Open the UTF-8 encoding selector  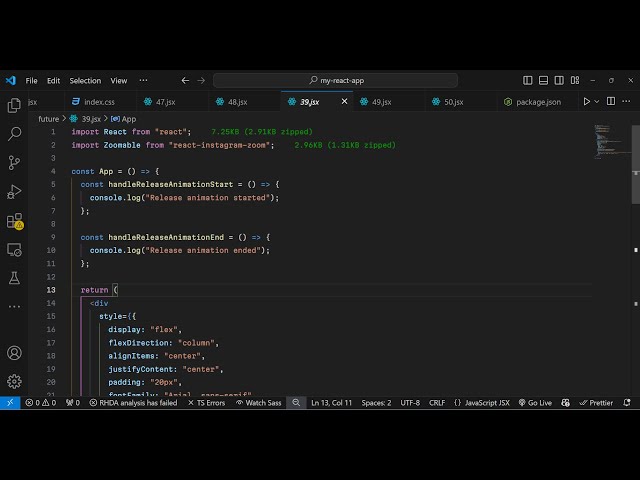point(410,403)
